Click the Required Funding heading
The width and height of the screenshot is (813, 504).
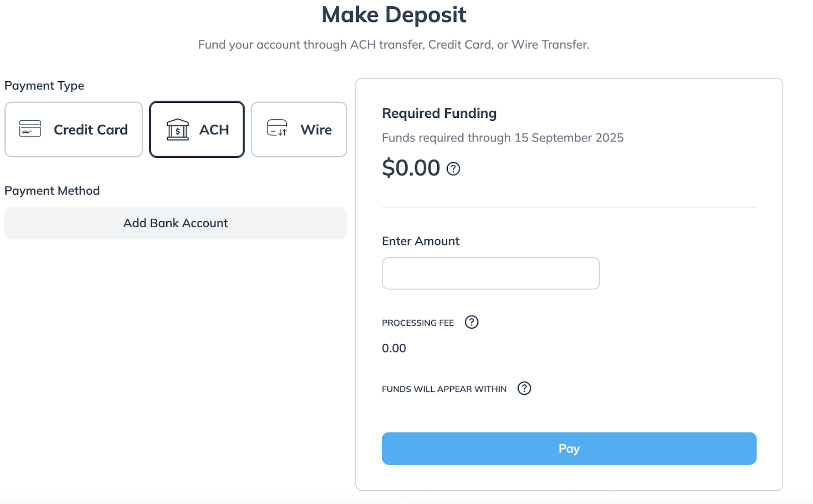point(439,113)
